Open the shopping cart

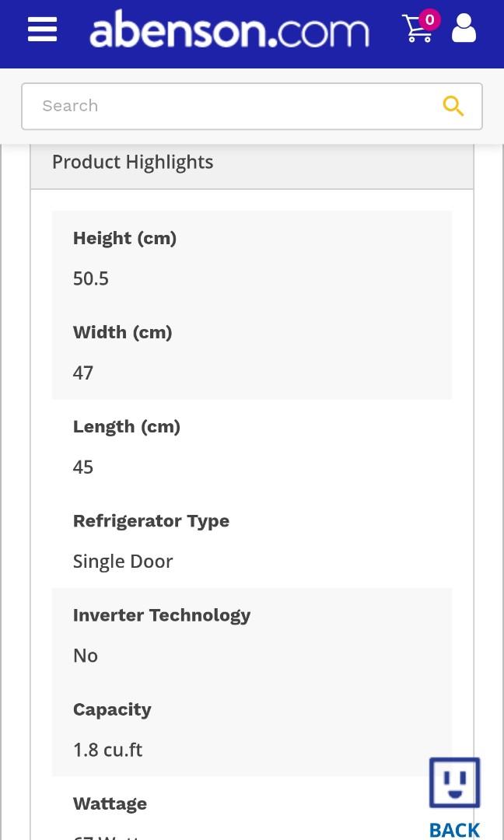click(417, 29)
